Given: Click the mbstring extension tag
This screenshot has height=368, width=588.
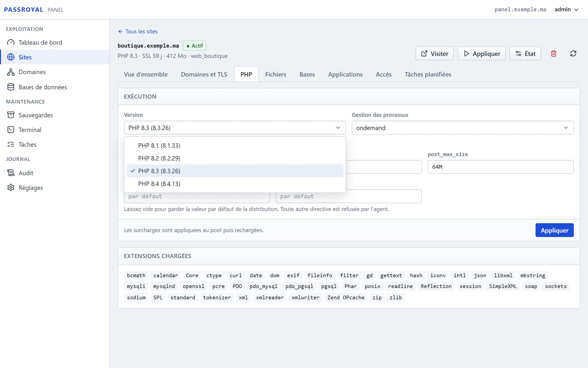Looking at the screenshot, I should point(533,275).
